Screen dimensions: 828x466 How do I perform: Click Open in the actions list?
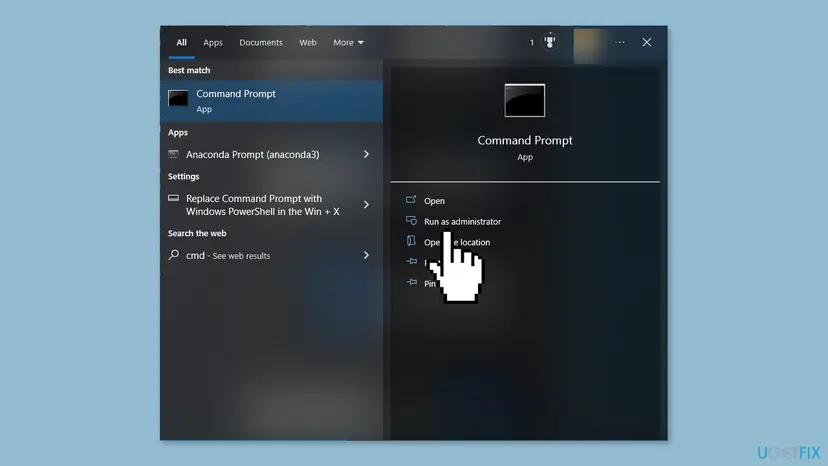tap(434, 201)
